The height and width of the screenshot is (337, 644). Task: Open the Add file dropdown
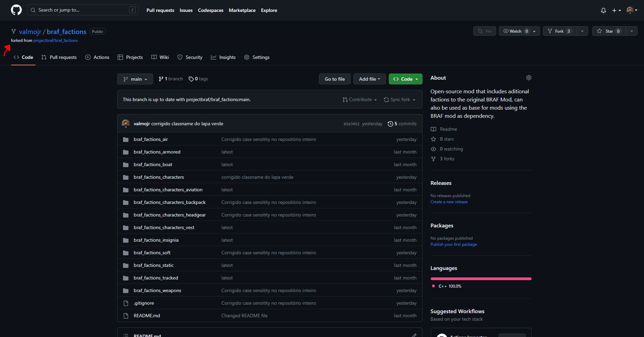(369, 79)
